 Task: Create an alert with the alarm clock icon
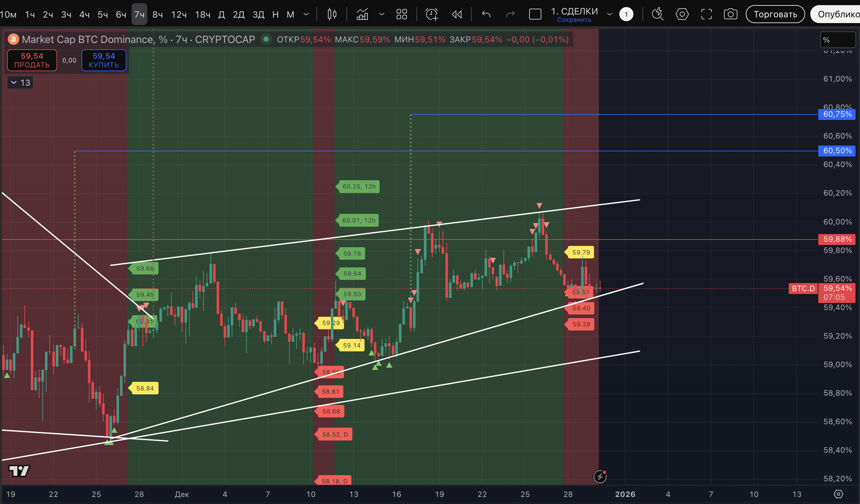pos(432,14)
